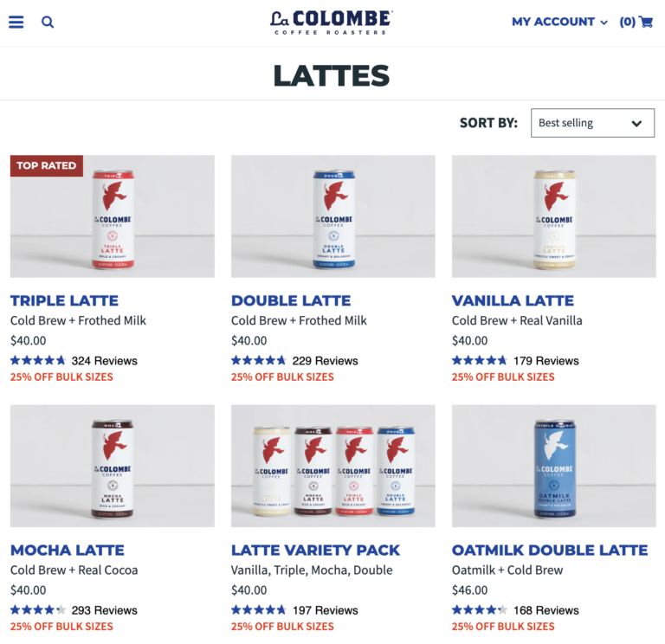Open the hamburger navigation menu
The width and height of the screenshot is (665, 644).
tap(16, 22)
